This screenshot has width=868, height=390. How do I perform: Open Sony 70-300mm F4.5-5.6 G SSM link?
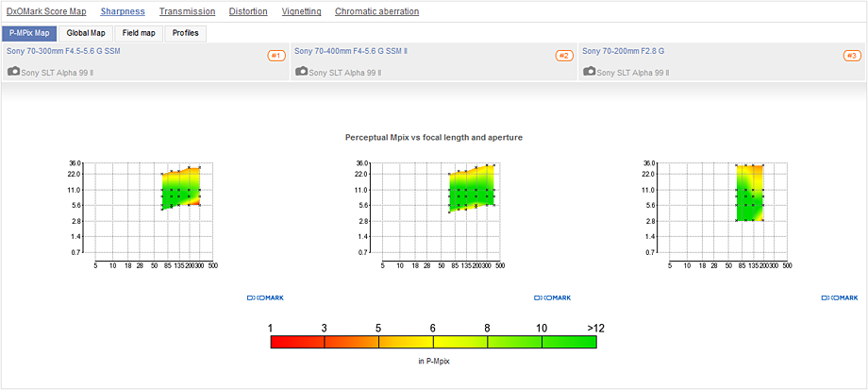(x=63, y=51)
